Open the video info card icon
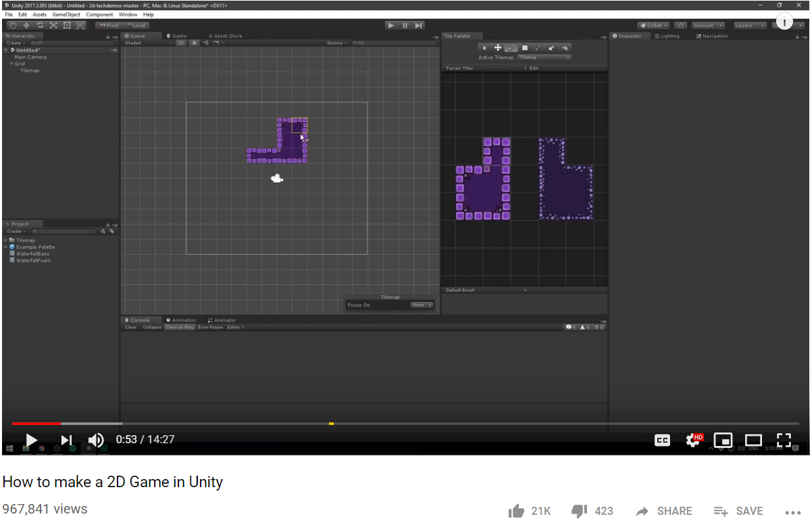 [x=784, y=22]
